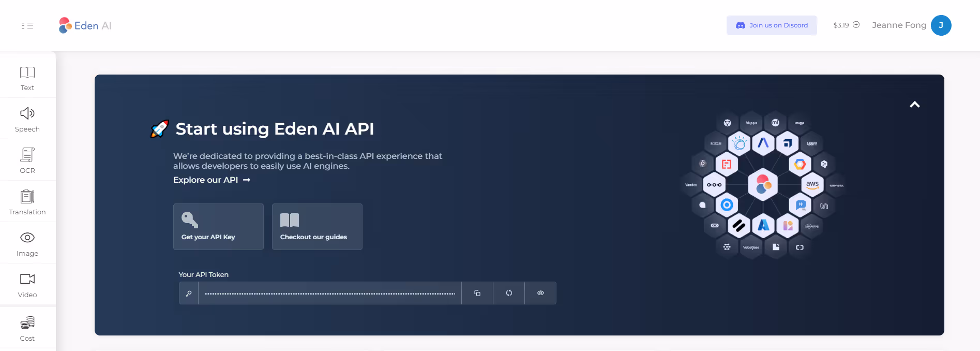The height and width of the screenshot is (351, 980).
Task: Click Join us on Discord button
Action: pos(772,25)
